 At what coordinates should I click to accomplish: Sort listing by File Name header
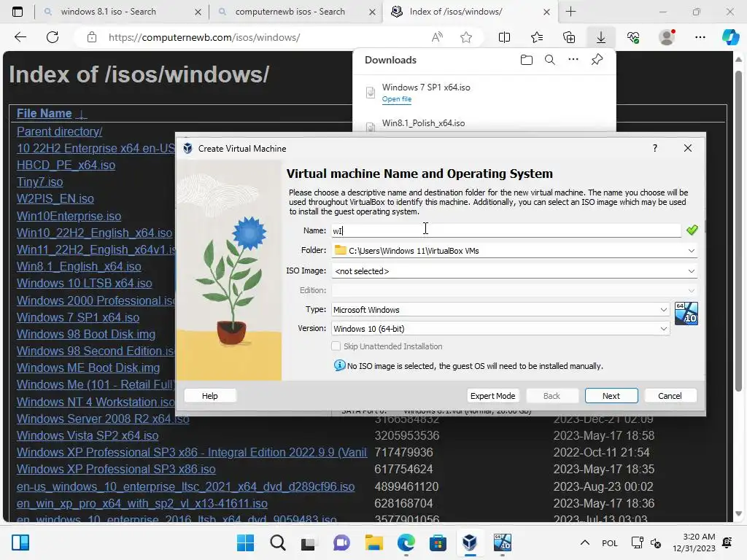tap(44, 113)
